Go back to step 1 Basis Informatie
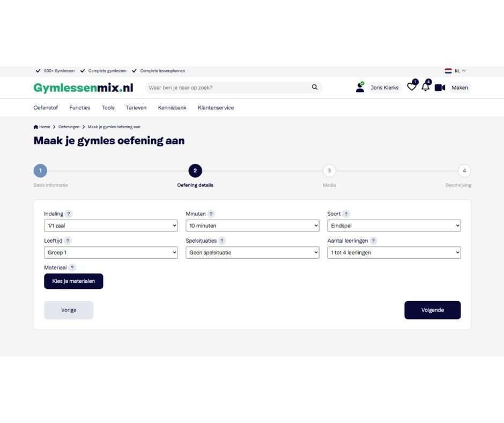The height and width of the screenshot is (423, 504). coord(41,171)
